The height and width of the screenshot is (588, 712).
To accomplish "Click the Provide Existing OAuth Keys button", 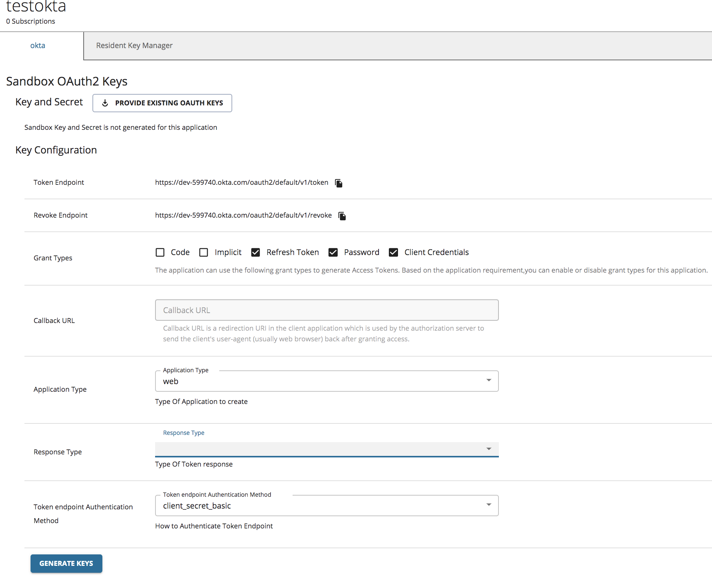I will [162, 103].
